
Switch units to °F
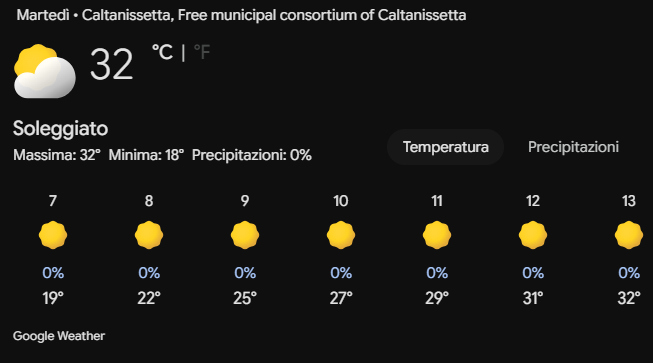click(202, 52)
